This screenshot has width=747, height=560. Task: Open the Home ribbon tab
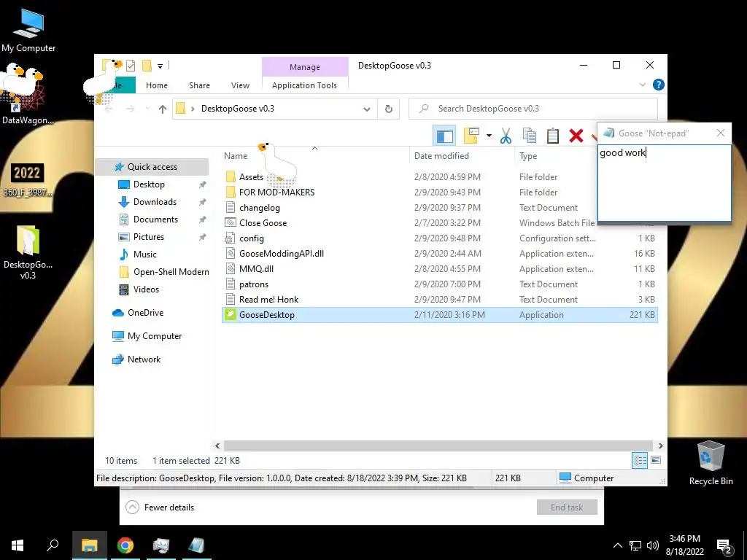click(x=157, y=85)
